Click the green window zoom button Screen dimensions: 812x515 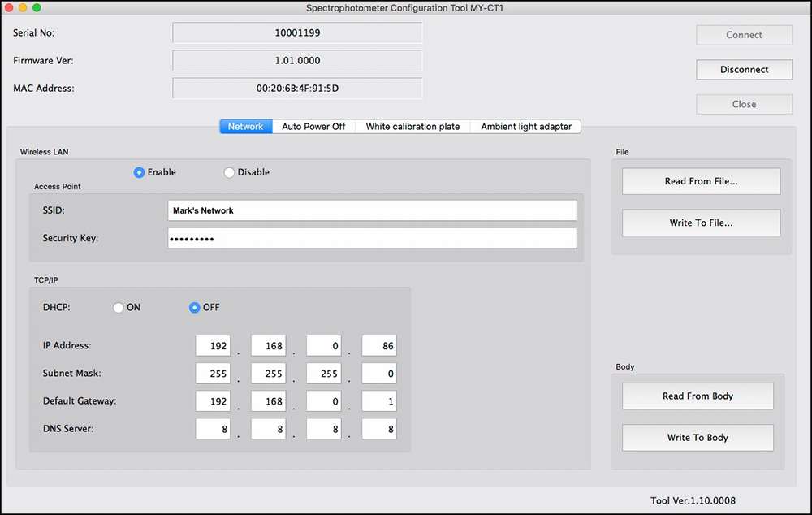point(37,7)
